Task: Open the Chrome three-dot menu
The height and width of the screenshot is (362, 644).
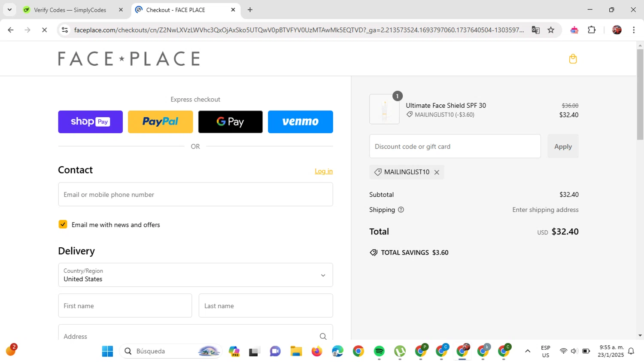Action: (x=634, y=30)
